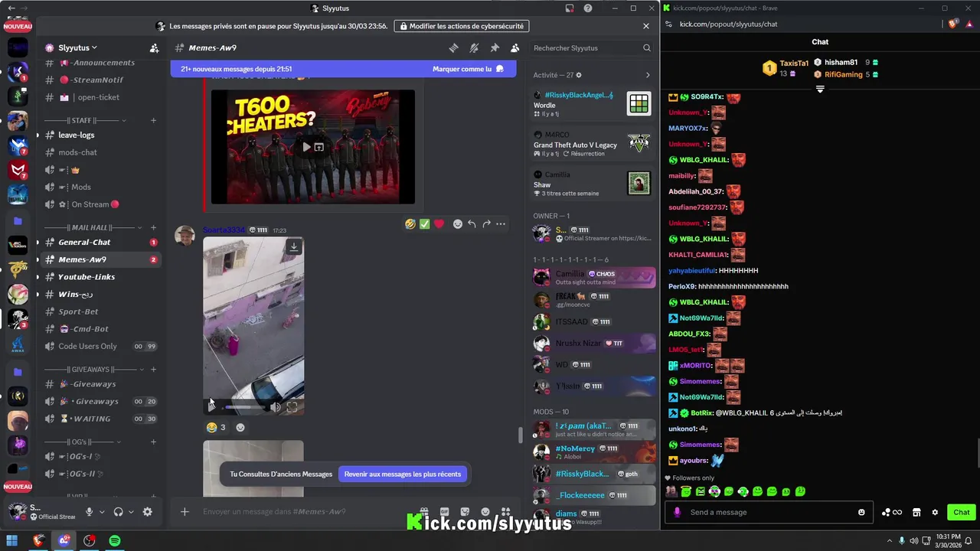Open the Discord apps launcher icon
This screenshot has width=980, height=551.
[505, 511]
